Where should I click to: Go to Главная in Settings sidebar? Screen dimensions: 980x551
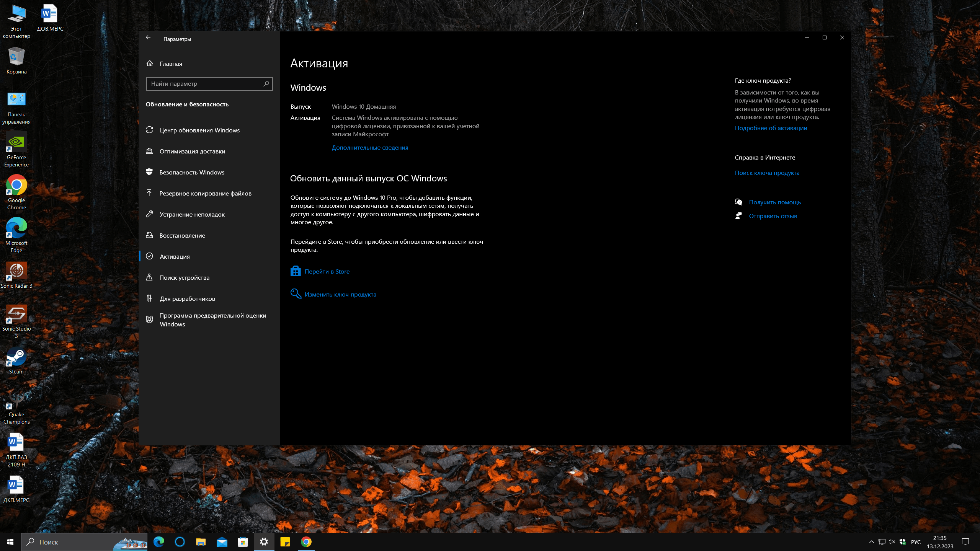point(170,63)
